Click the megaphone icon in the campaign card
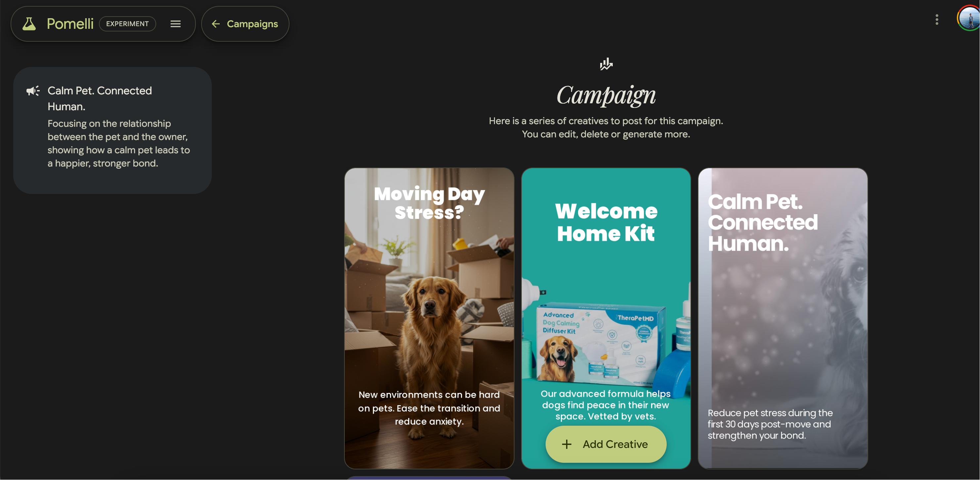This screenshot has height=480, width=980. 33,91
